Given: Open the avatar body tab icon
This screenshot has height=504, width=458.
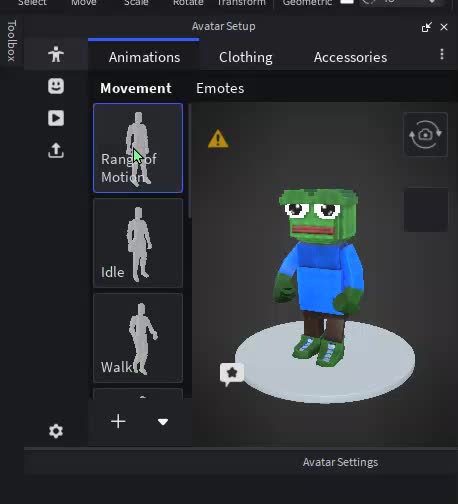Looking at the screenshot, I should (56, 54).
